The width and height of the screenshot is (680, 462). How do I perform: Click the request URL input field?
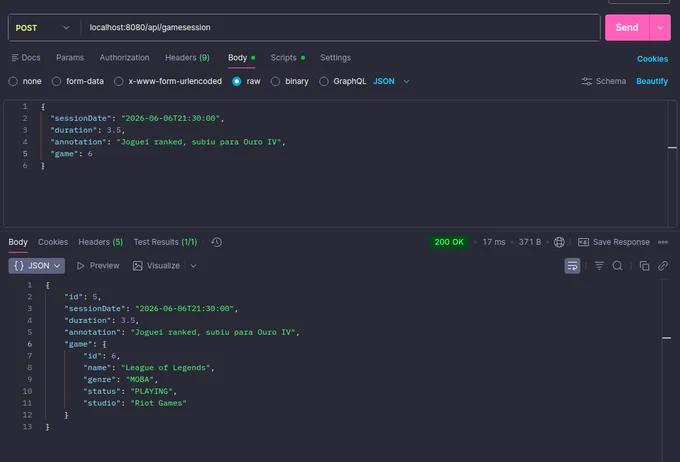click(x=340, y=27)
